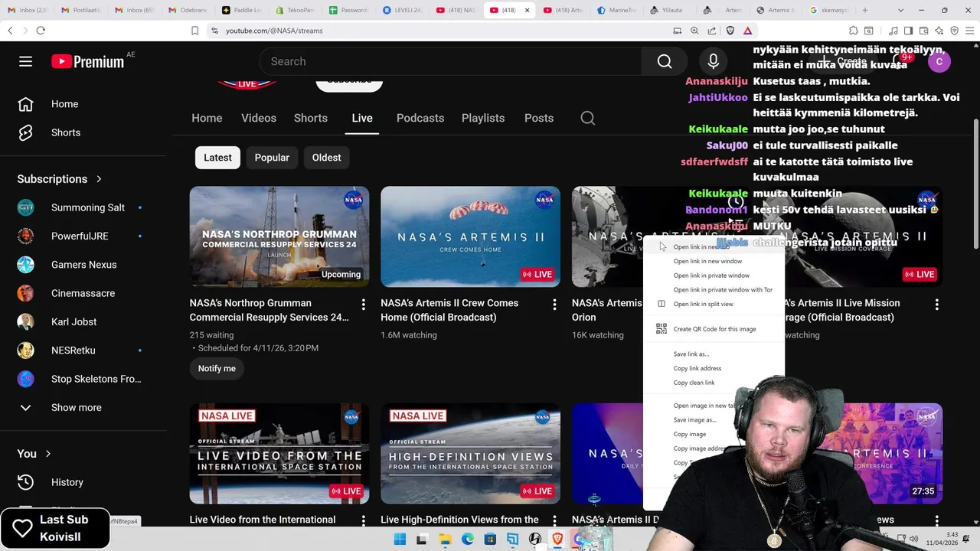Click the Brave browser taskbar icon
This screenshot has width=980, height=551.
click(x=558, y=540)
